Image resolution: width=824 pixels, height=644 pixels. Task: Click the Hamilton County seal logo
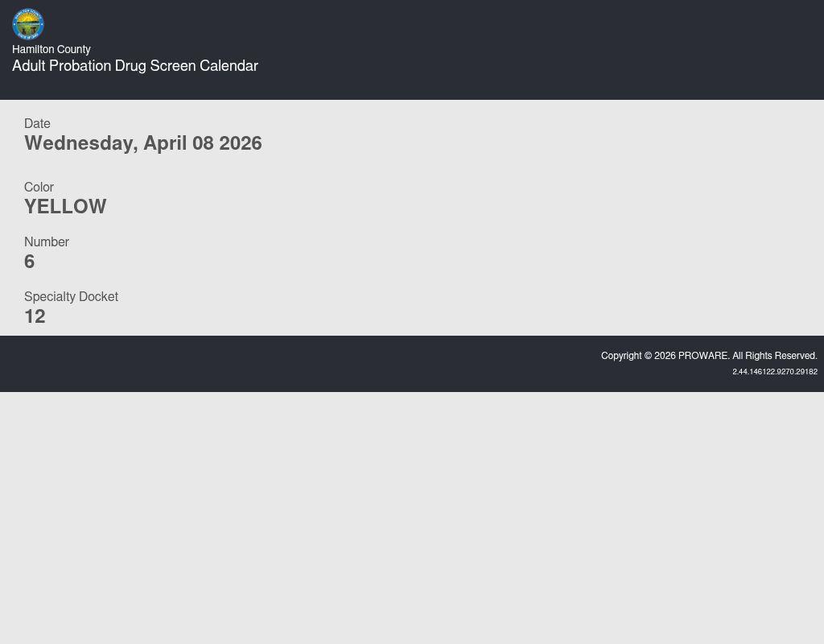pos(28,24)
